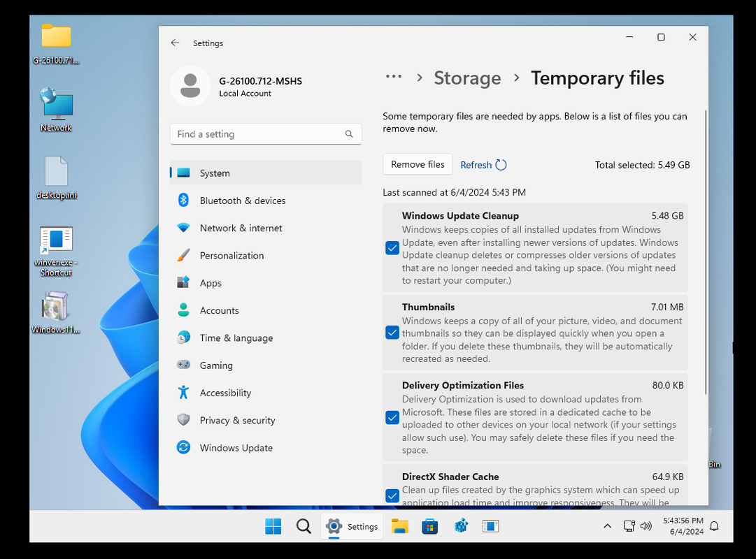Click the Apps icon in sidebar
Image resolution: width=756 pixels, height=559 pixels.
click(x=183, y=282)
